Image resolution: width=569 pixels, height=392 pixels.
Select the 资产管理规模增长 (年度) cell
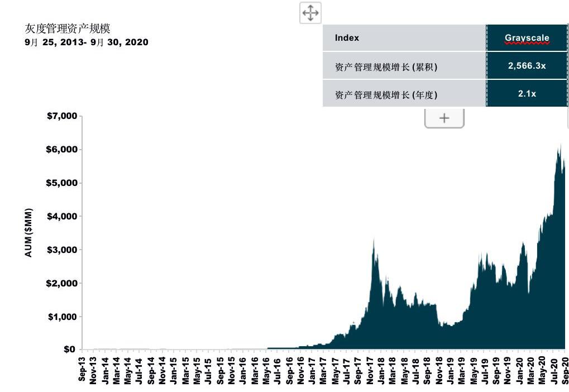tap(404, 94)
